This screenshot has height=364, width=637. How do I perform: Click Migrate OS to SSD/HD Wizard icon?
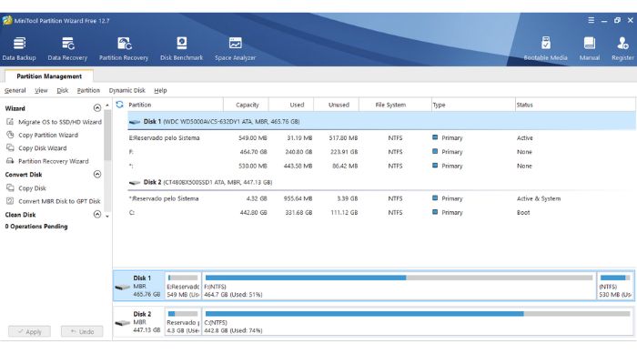tap(10, 121)
